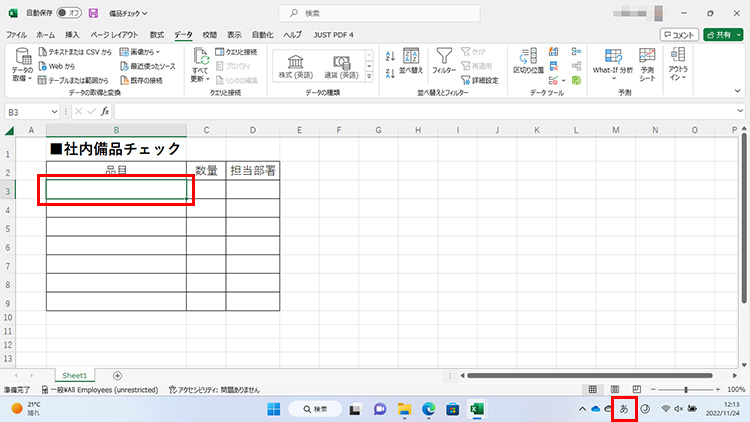Select the 通貨 (Currency) data type
This screenshot has height=422, width=750.
point(344,66)
